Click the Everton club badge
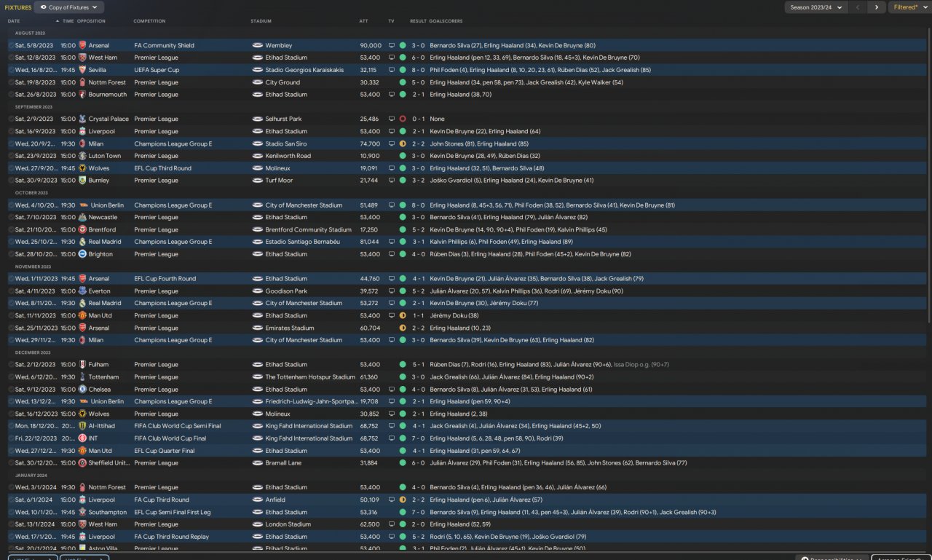This screenshot has width=932, height=560. point(82,291)
